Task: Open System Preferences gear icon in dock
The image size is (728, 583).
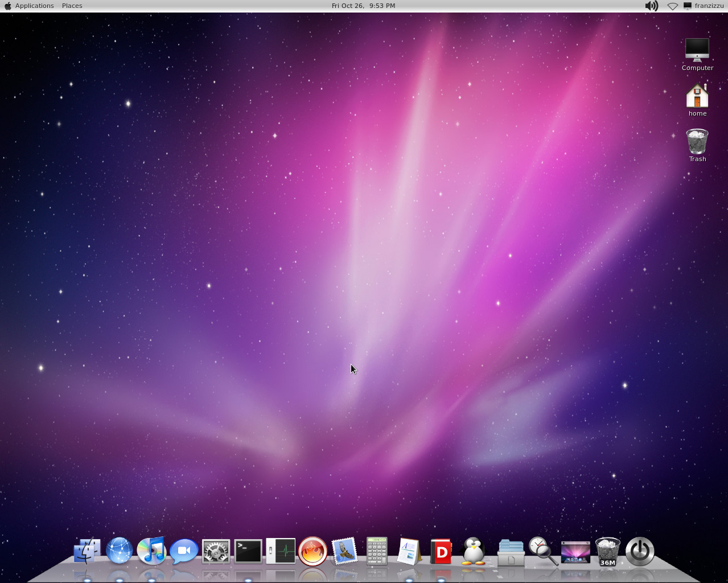Action: click(216, 552)
